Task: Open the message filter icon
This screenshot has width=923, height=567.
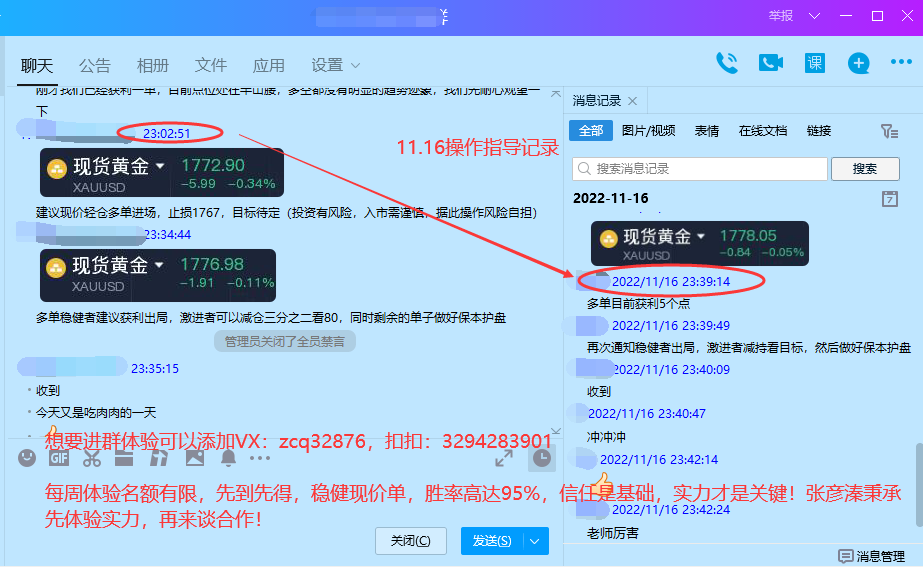Action: 888,131
